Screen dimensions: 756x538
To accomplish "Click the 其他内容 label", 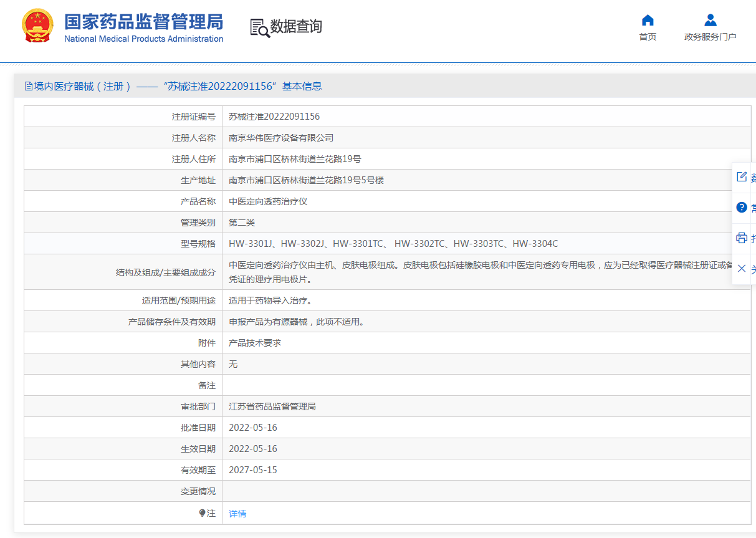I will point(198,364).
